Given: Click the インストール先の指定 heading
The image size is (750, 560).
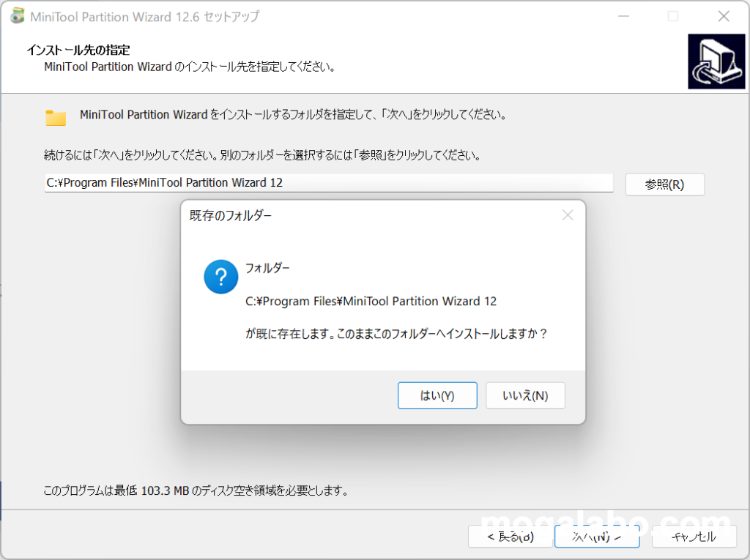Looking at the screenshot, I should 78,51.
